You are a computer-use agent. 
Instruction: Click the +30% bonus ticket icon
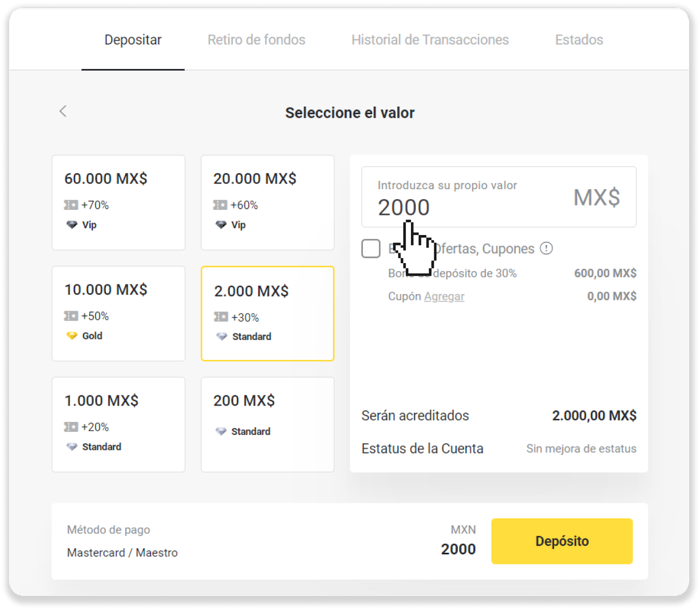coord(221,317)
